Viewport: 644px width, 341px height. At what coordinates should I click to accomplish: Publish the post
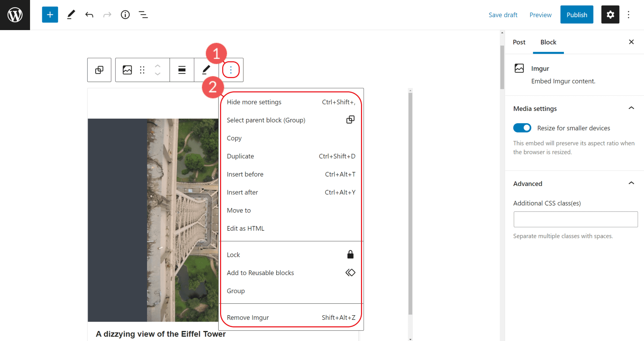pos(576,14)
